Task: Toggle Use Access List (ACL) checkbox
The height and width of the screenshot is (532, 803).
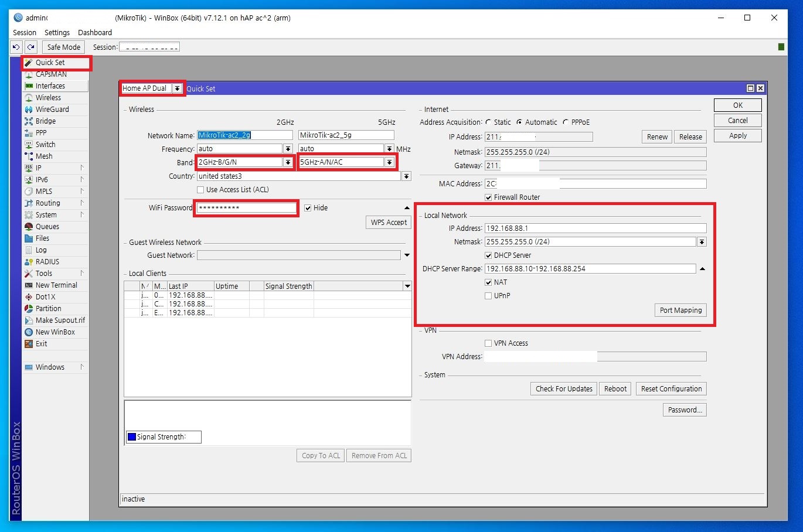Action: tap(200, 190)
